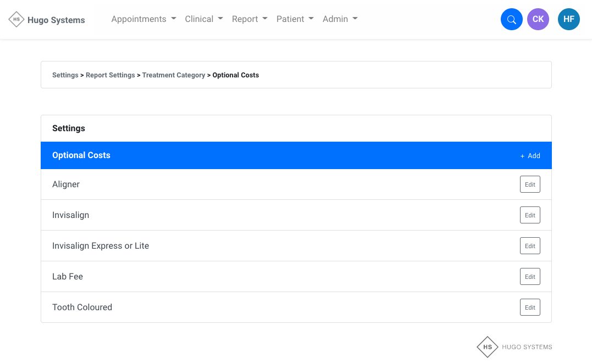
Task: Edit the Aligner optional cost
Action: (x=530, y=184)
